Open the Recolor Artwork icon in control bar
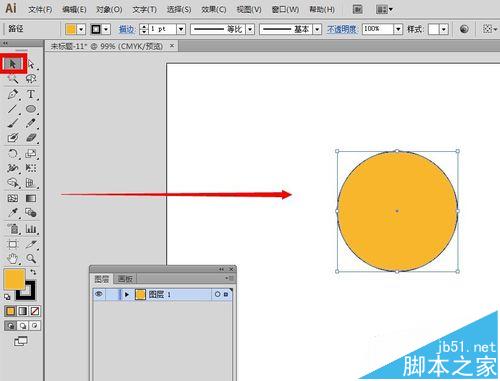 click(464, 29)
